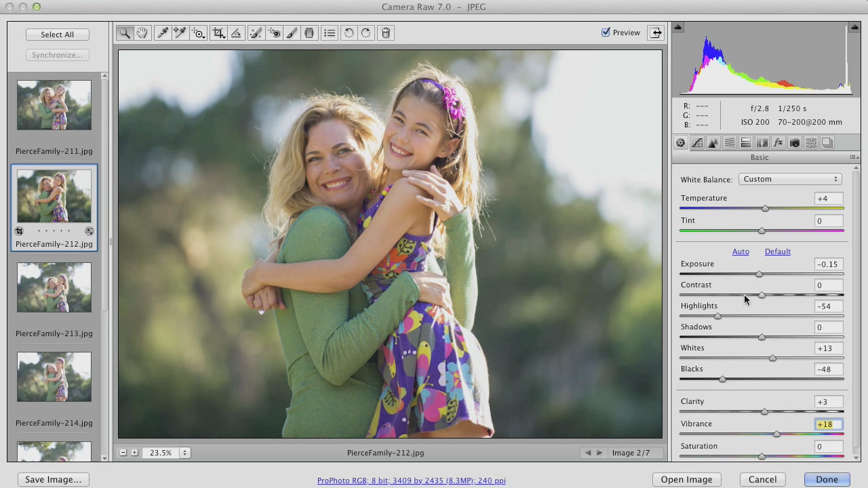Toggle shadow clipping warning in histogram
The height and width of the screenshot is (488, 868).
point(677,27)
